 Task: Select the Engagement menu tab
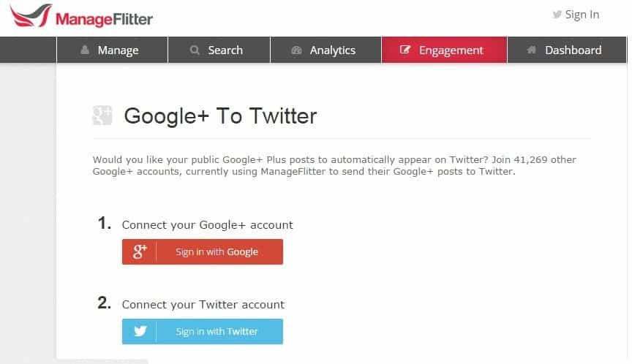tap(444, 50)
